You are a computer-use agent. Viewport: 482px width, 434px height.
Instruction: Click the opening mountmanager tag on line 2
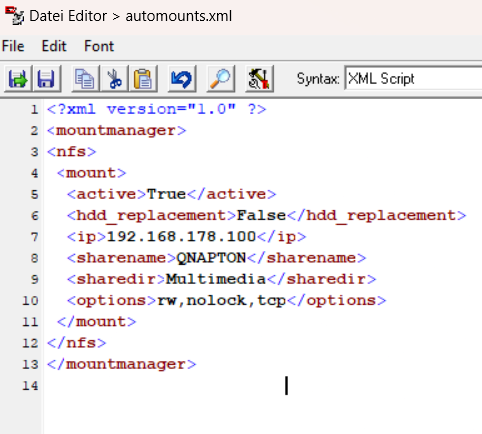(116, 130)
